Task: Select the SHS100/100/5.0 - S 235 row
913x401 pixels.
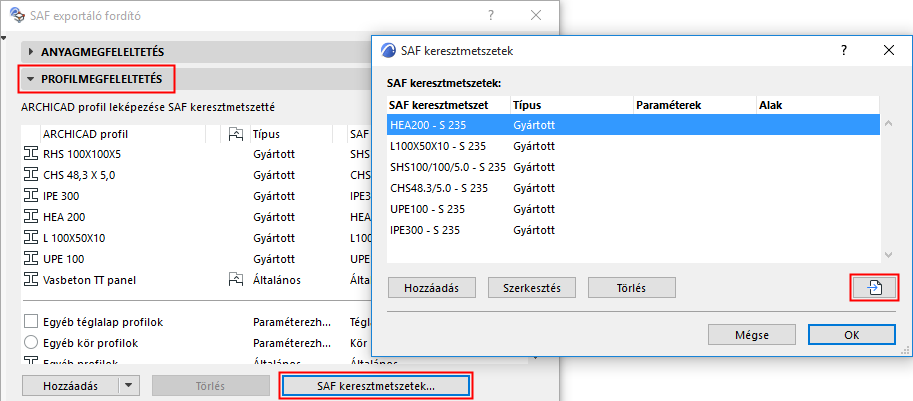Action: [633, 167]
